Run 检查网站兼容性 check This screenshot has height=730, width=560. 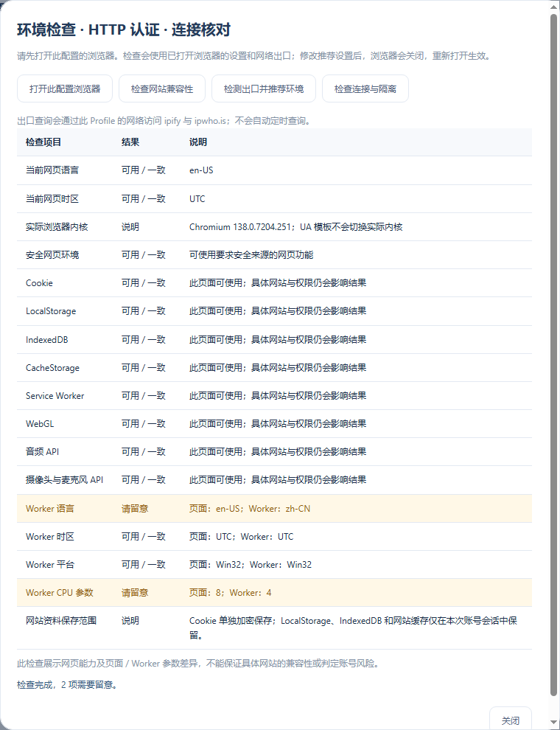(x=162, y=88)
